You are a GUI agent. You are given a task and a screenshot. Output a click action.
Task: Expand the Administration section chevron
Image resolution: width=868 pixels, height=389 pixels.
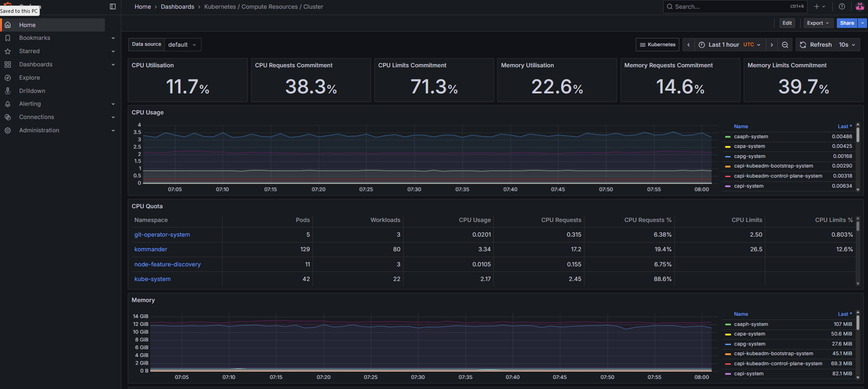[x=113, y=130]
